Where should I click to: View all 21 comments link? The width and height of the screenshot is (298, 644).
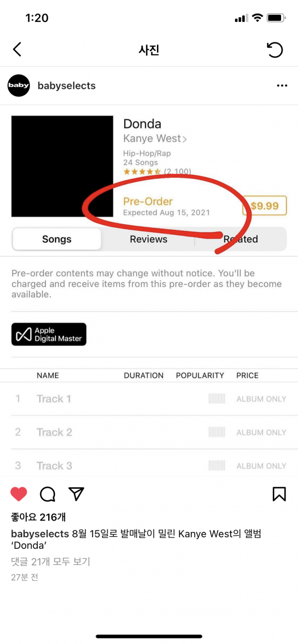pos(51,562)
